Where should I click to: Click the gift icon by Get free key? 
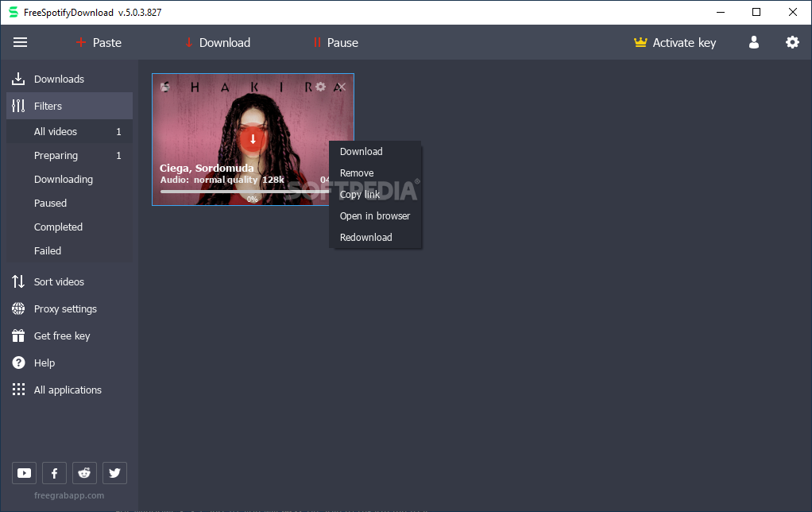[18, 336]
